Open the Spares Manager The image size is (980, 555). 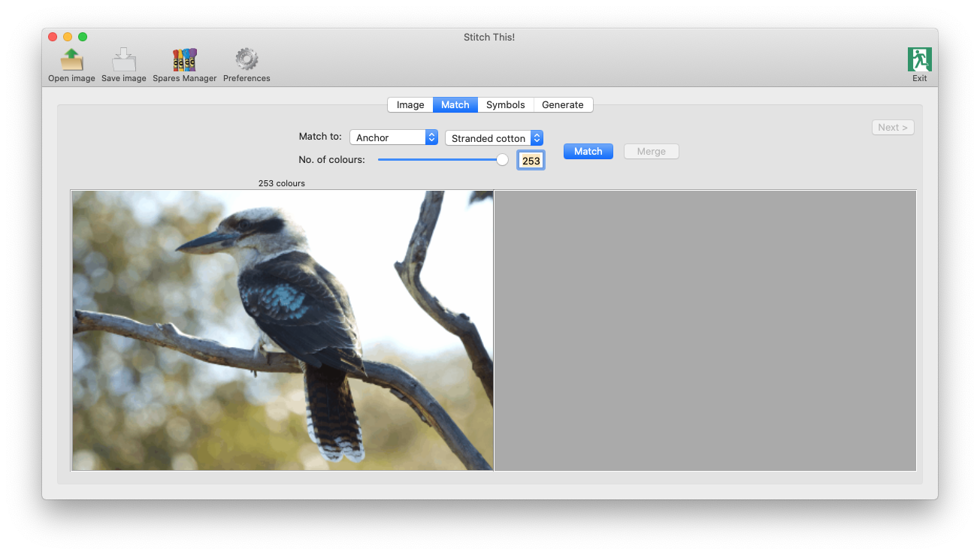pos(184,60)
